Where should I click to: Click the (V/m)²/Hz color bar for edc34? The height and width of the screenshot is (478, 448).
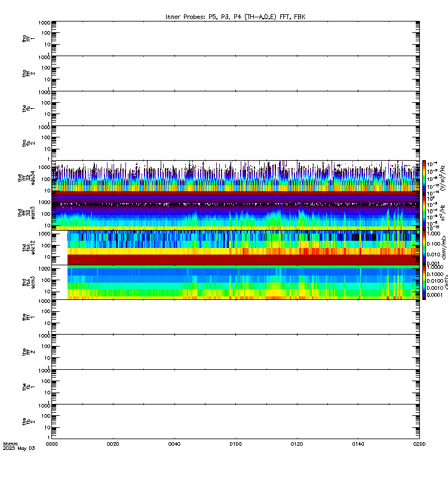click(x=424, y=178)
